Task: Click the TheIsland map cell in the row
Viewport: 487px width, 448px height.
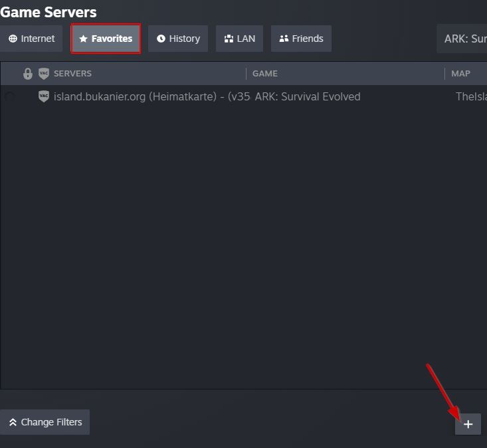Action: coord(470,96)
